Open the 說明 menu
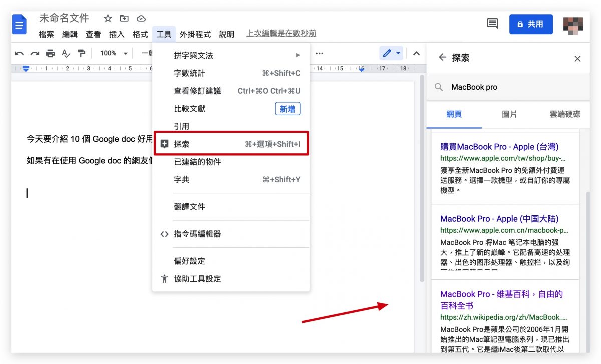The height and width of the screenshot is (364, 601). (x=227, y=34)
